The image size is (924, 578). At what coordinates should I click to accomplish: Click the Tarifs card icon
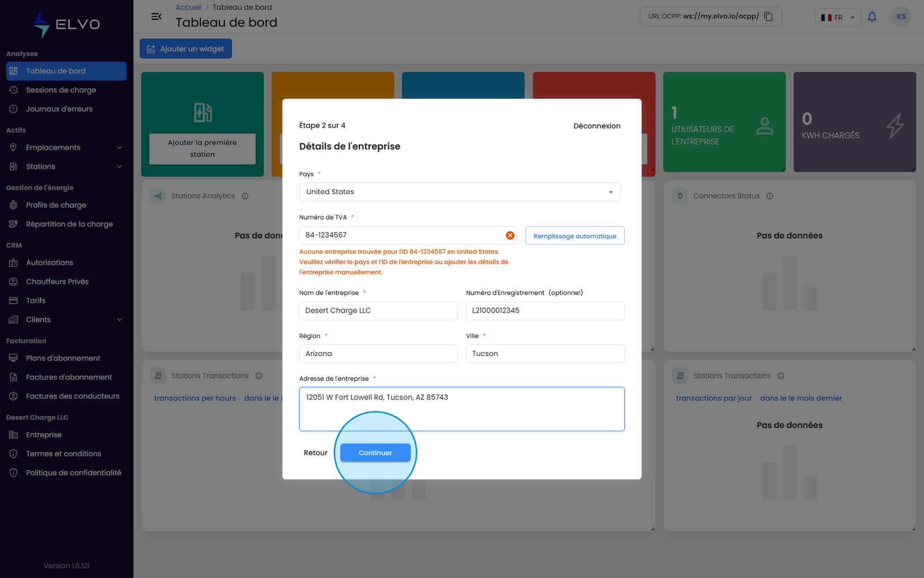(13, 301)
